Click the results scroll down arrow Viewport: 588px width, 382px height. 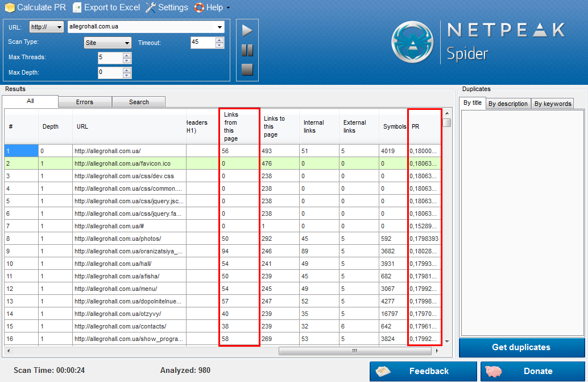(446, 342)
